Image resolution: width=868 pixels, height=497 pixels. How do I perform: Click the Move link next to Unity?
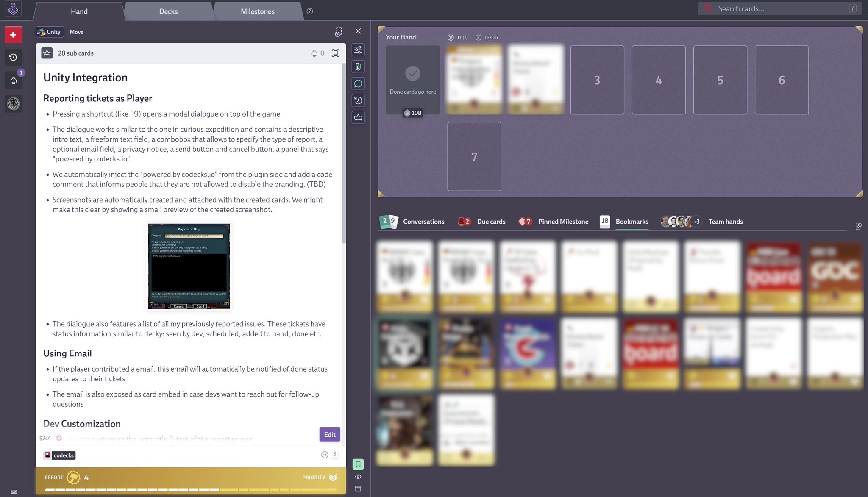pyautogui.click(x=76, y=32)
